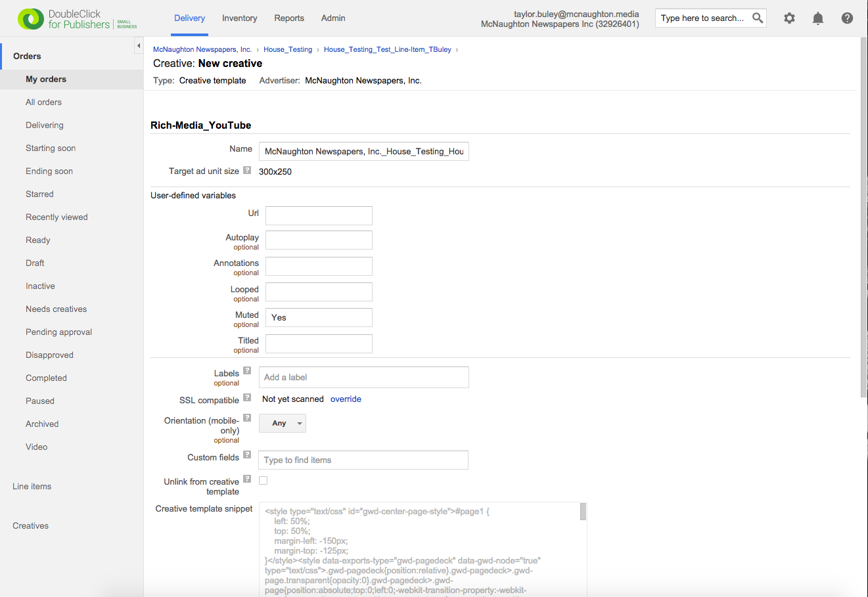The height and width of the screenshot is (597, 868).
Task: Switch to the Inventory tab
Action: 239,18
